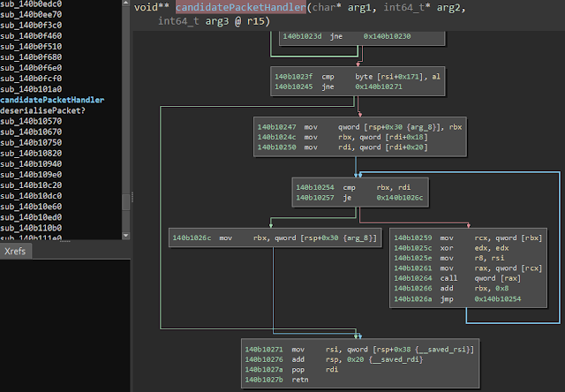Click the int64_t* type of arg2

407,7
